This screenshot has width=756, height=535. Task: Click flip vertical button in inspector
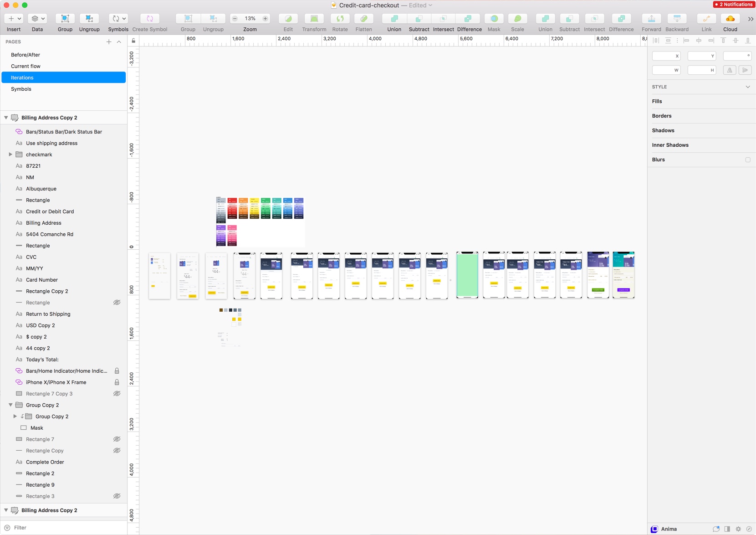745,70
